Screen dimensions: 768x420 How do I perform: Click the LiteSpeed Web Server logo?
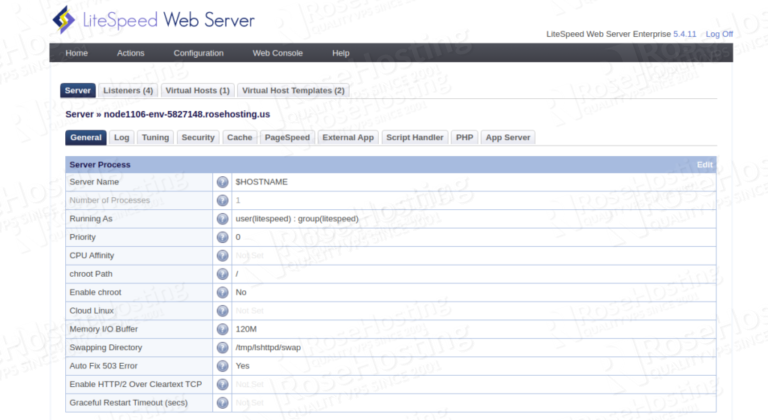(x=153, y=20)
